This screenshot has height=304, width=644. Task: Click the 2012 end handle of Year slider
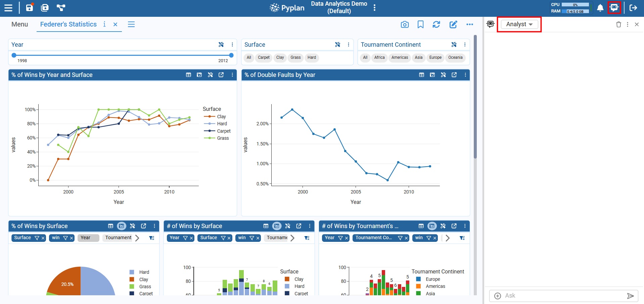point(231,55)
